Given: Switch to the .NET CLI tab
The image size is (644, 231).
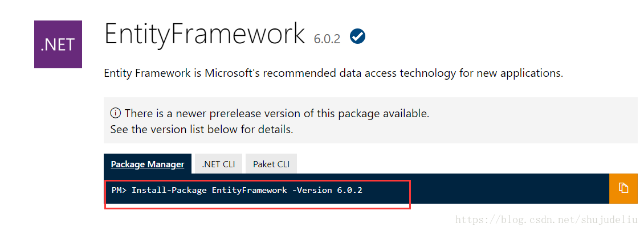Looking at the screenshot, I should point(218,164).
